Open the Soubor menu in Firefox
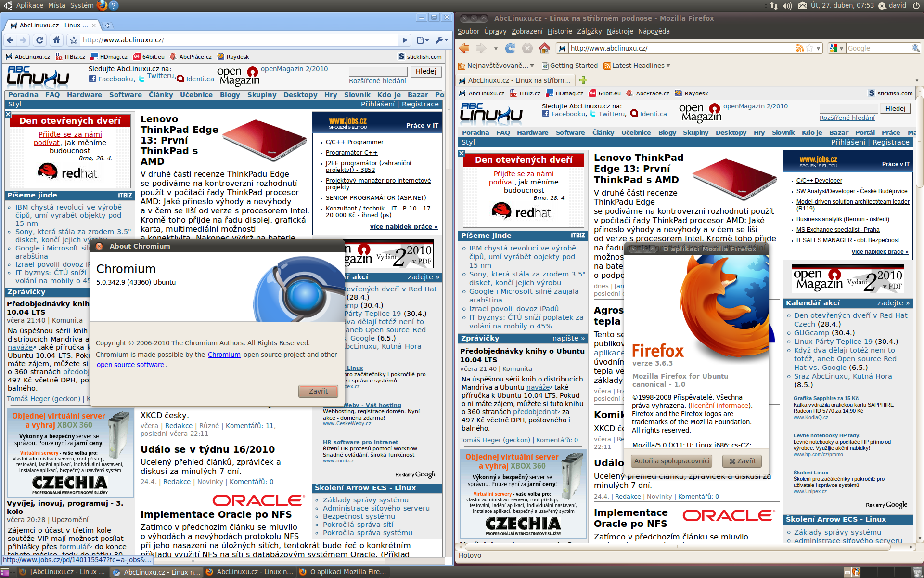The height and width of the screenshot is (578, 924). (468, 31)
